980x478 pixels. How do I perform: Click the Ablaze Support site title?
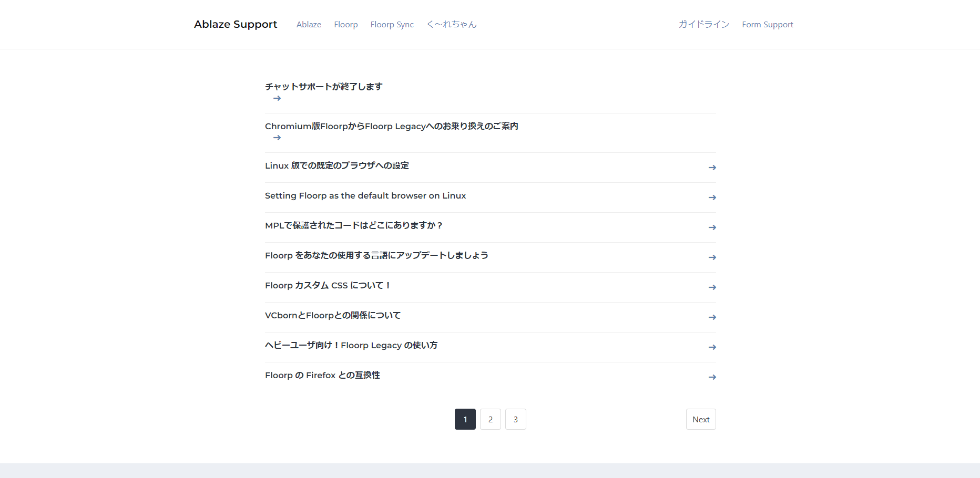coord(236,24)
